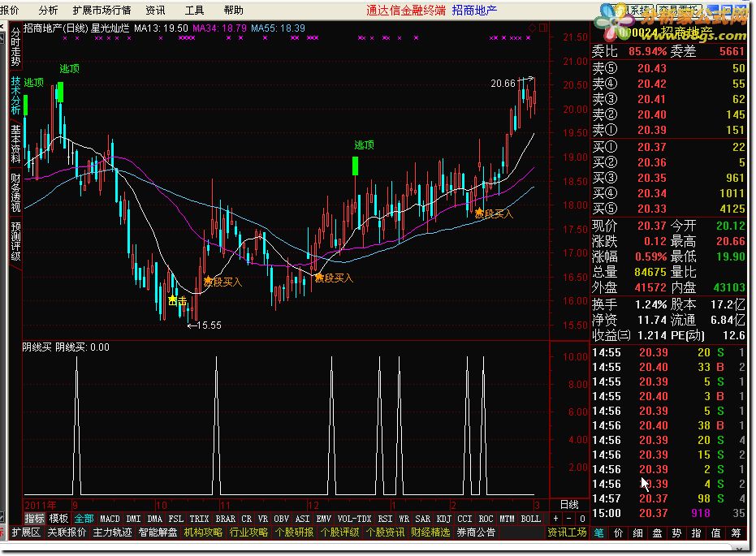
Task: Switch indicator to FSL
Action: tap(175, 519)
